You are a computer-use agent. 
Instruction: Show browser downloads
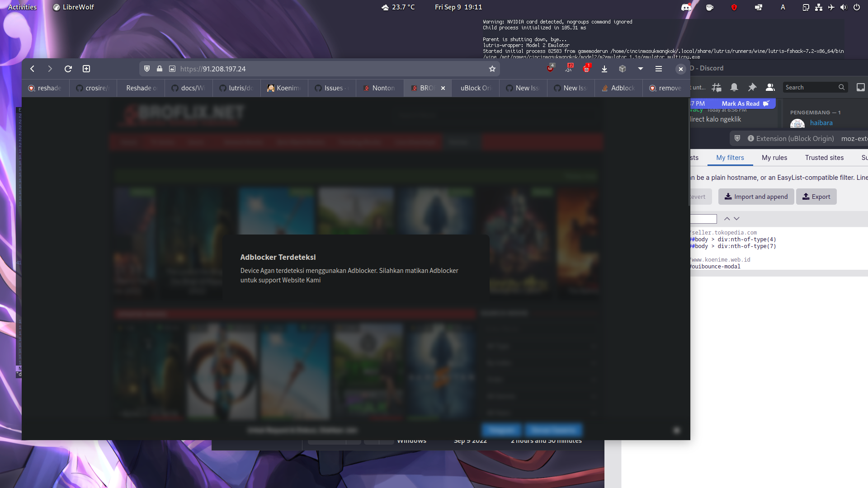click(x=604, y=69)
